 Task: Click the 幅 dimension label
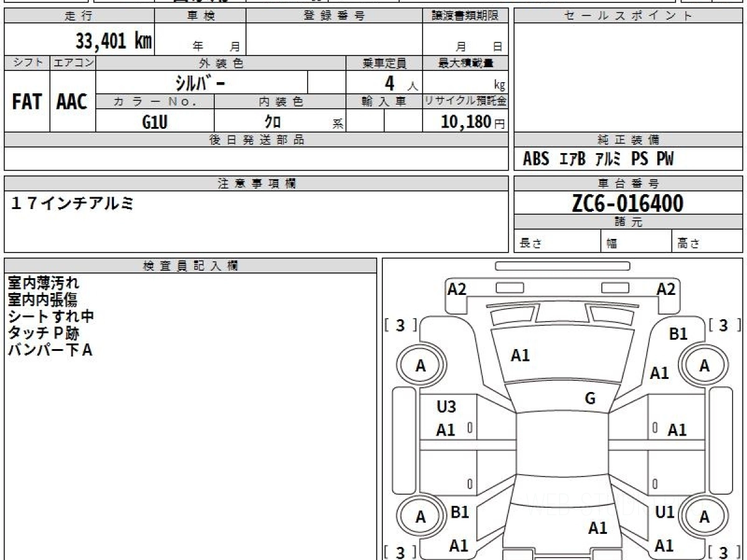611,244
